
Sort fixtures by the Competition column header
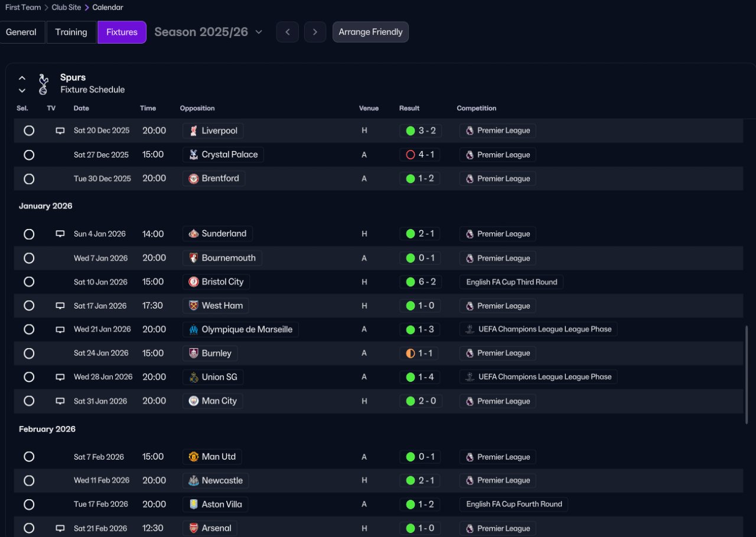[x=477, y=108]
